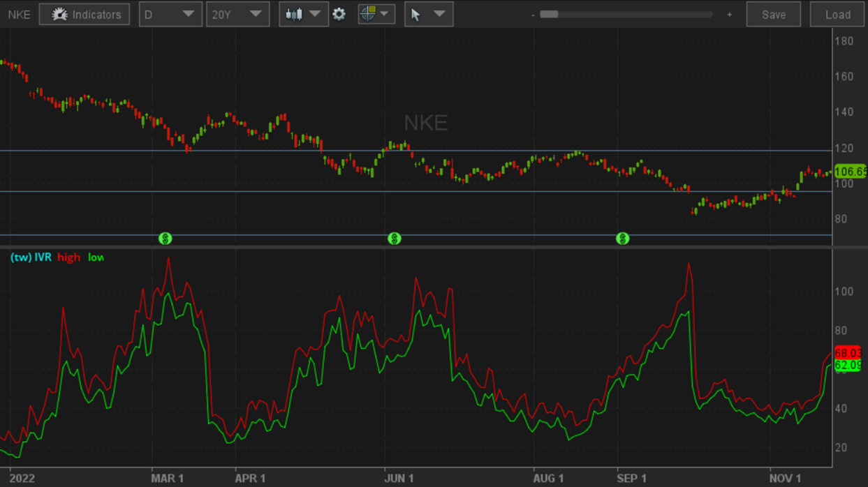The height and width of the screenshot is (487, 868).
Task: Click the green 62.09 IVR value tag
Action: [848, 366]
